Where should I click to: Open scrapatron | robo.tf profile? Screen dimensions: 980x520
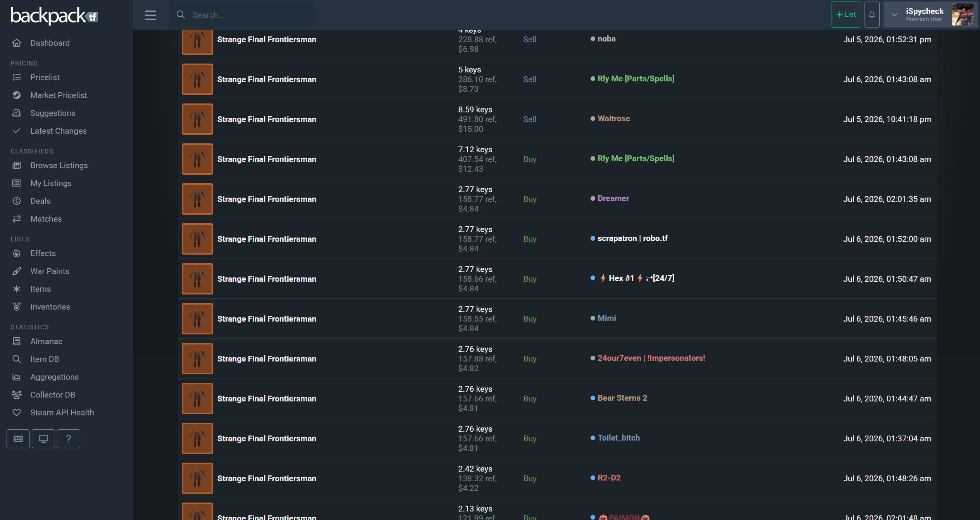click(632, 238)
